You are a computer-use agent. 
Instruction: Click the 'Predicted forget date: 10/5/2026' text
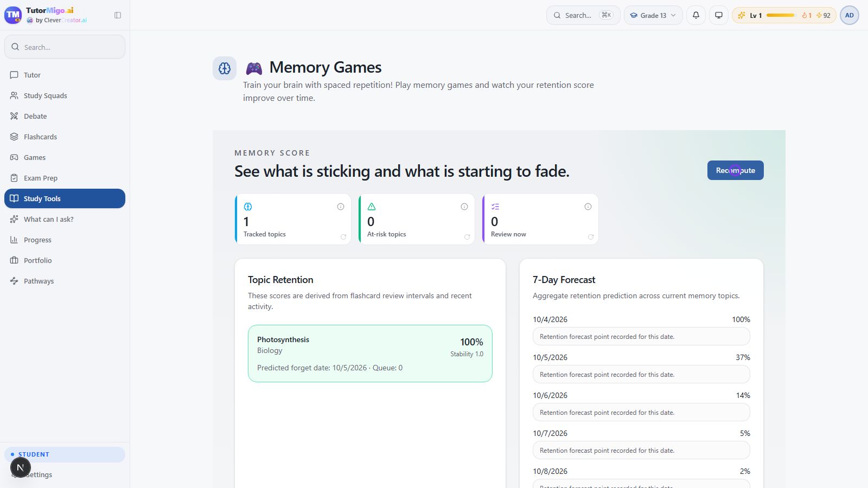[x=312, y=368]
